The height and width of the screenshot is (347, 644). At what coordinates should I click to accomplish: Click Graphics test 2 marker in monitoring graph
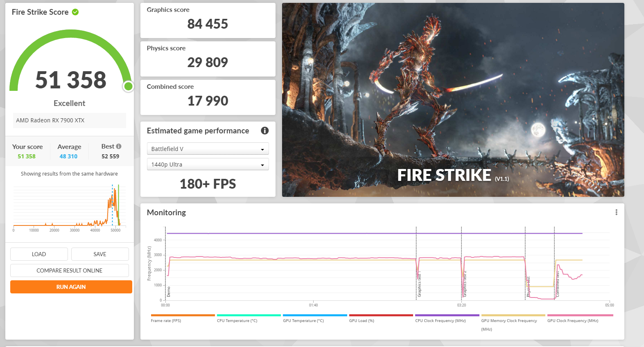[465, 284]
